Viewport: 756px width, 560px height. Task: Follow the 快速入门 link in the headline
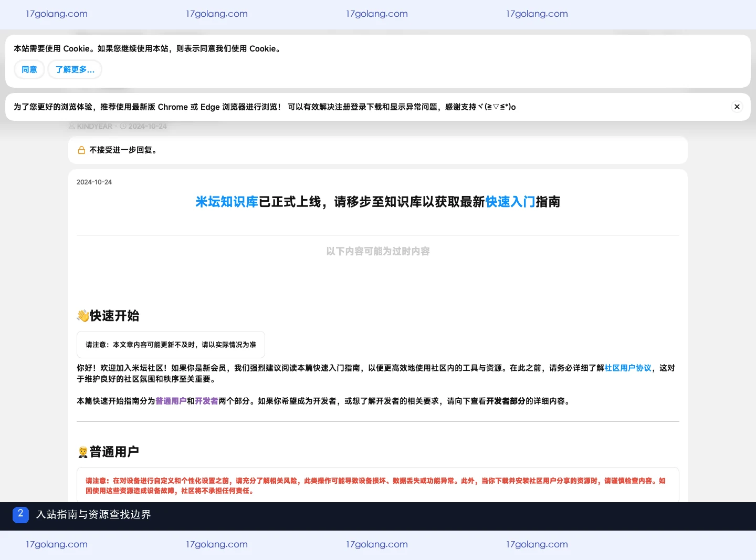pyautogui.click(x=510, y=202)
